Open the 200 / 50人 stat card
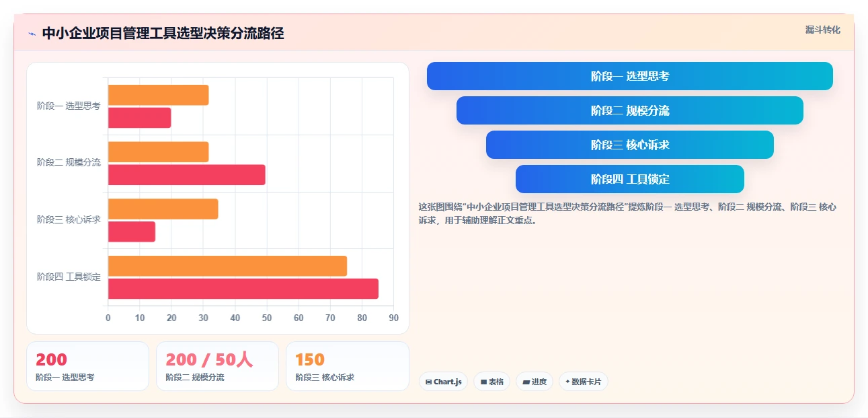The height and width of the screenshot is (418, 868). tap(217, 366)
